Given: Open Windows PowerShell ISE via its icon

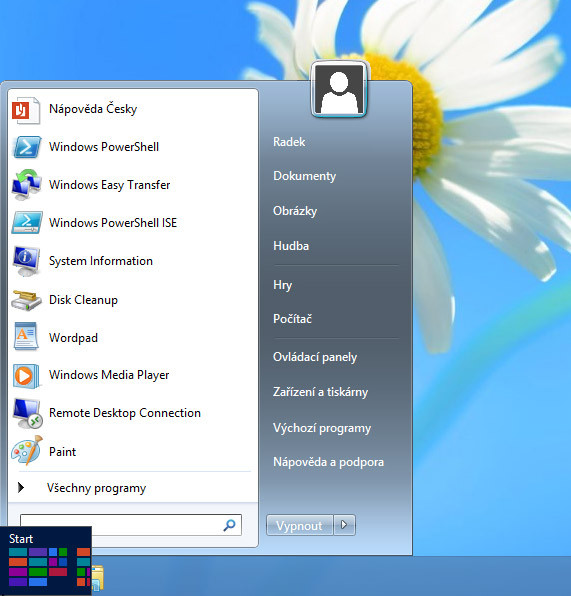Looking at the screenshot, I should tap(27, 223).
